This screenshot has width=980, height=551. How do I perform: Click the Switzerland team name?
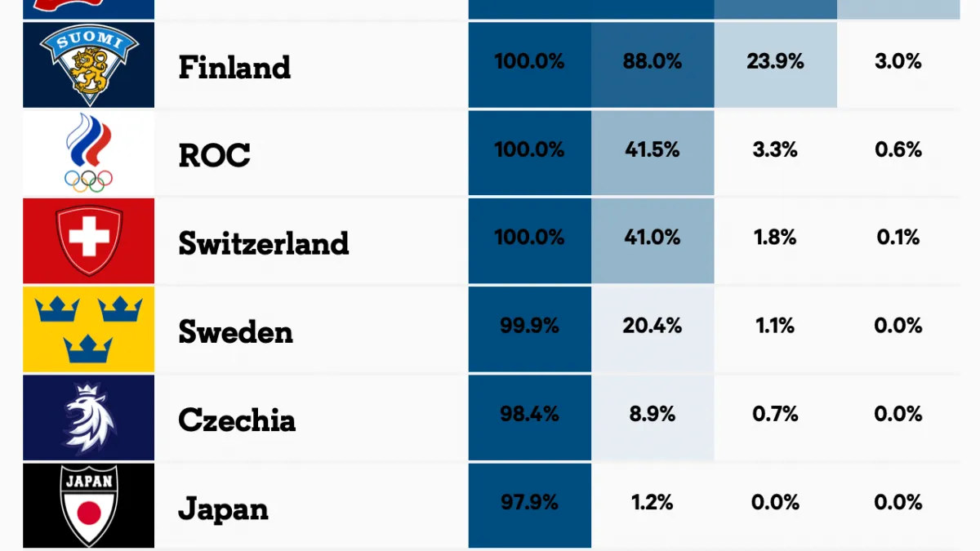point(263,243)
